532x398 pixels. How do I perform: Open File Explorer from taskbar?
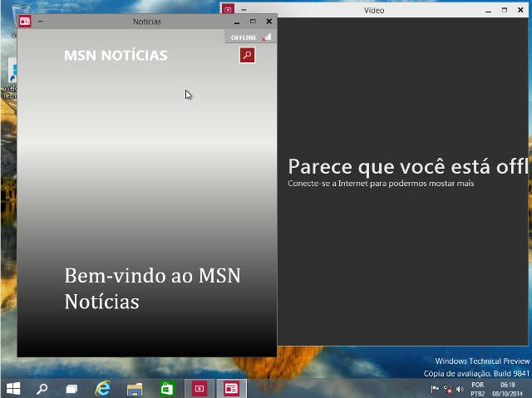pos(135,389)
